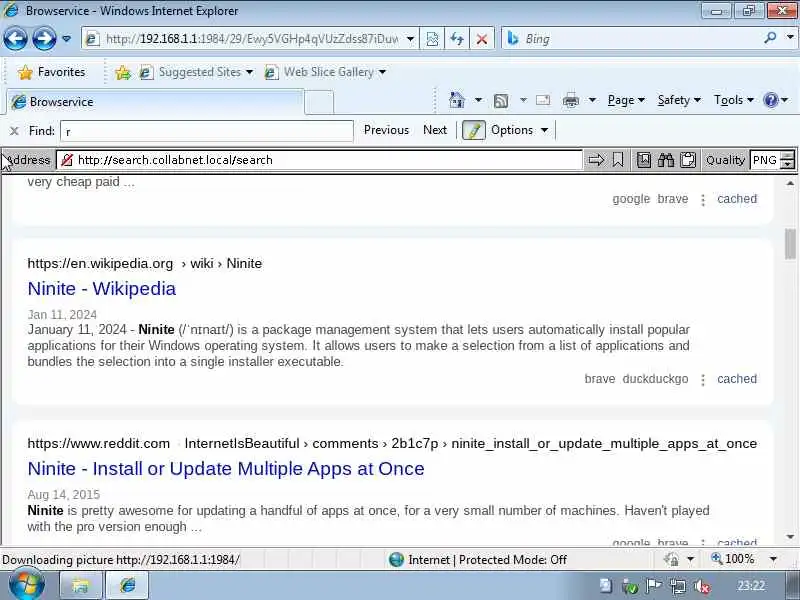Click the Compatibility View icon in address bar
This screenshot has height=600, width=800.
coord(432,39)
